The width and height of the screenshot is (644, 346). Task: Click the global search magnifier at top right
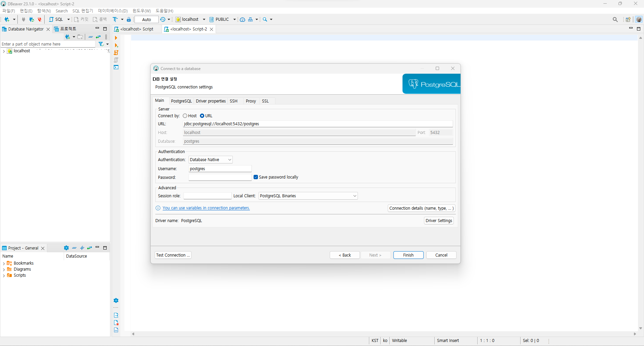pos(615,19)
